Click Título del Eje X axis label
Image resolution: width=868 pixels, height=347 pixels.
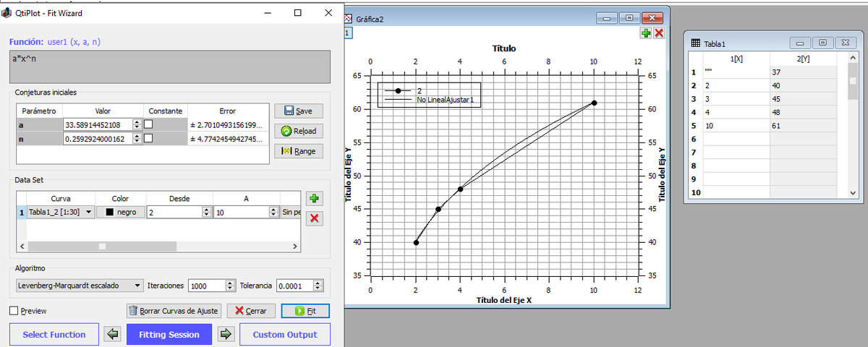coord(504,299)
